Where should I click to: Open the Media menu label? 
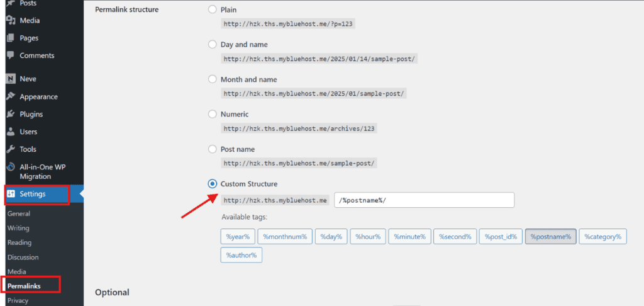coord(30,21)
